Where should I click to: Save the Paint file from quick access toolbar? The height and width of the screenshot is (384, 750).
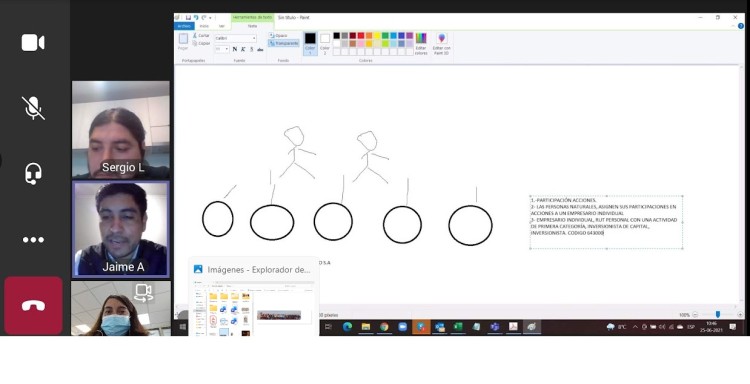click(x=188, y=18)
